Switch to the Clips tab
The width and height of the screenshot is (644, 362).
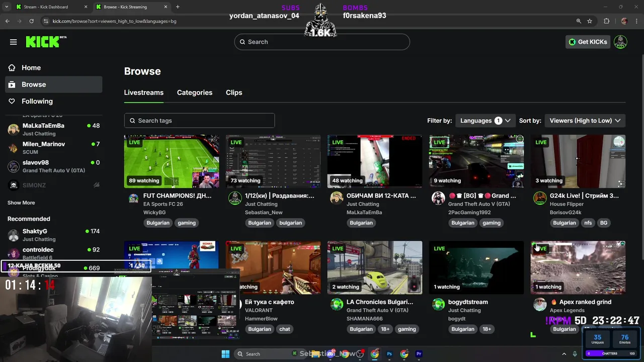234,93
